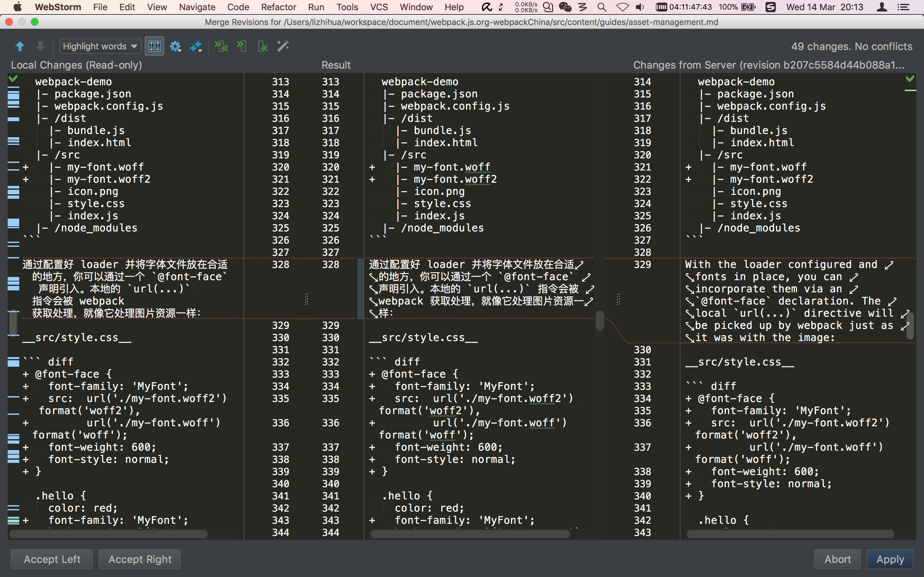Expand the collapsed lines marker in Result pane
The height and width of the screenshot is (577, 924).
[x=305, y=300]
